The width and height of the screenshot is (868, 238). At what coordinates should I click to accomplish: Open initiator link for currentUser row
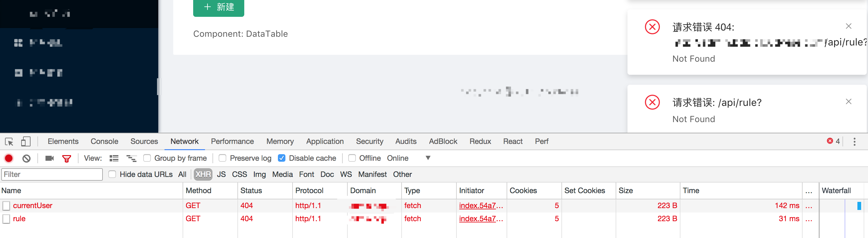pos(481,206)
